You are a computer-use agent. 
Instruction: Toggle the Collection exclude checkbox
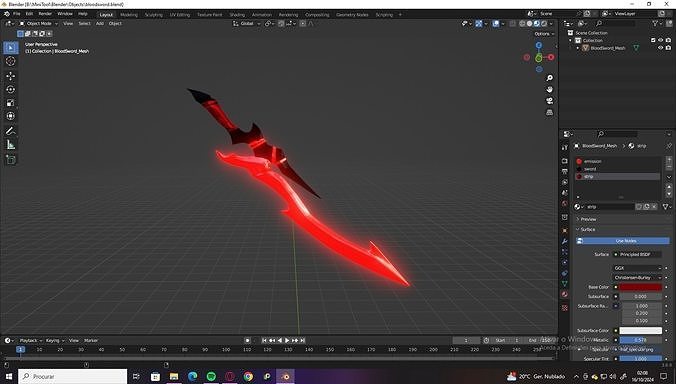(653, 40)
